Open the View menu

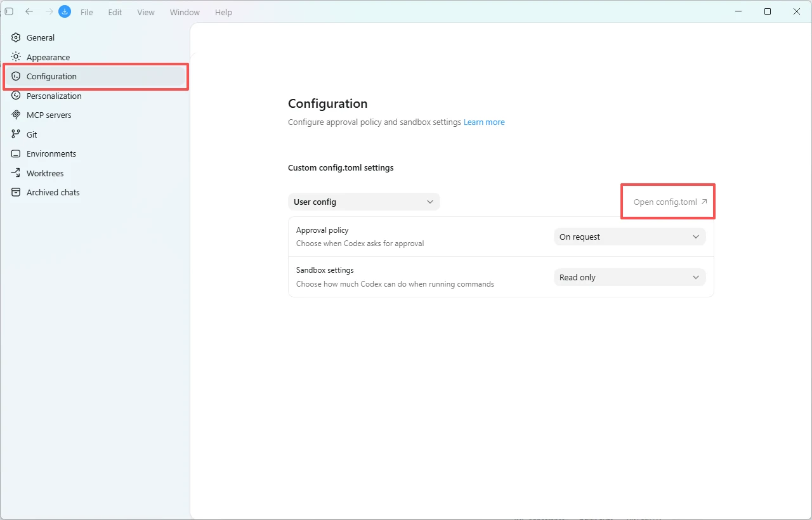tap(146, 12)
